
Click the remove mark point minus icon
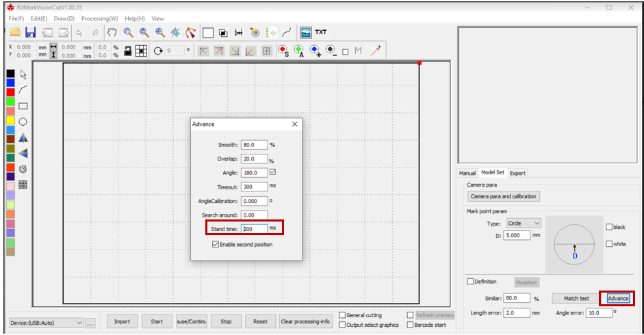331,51
